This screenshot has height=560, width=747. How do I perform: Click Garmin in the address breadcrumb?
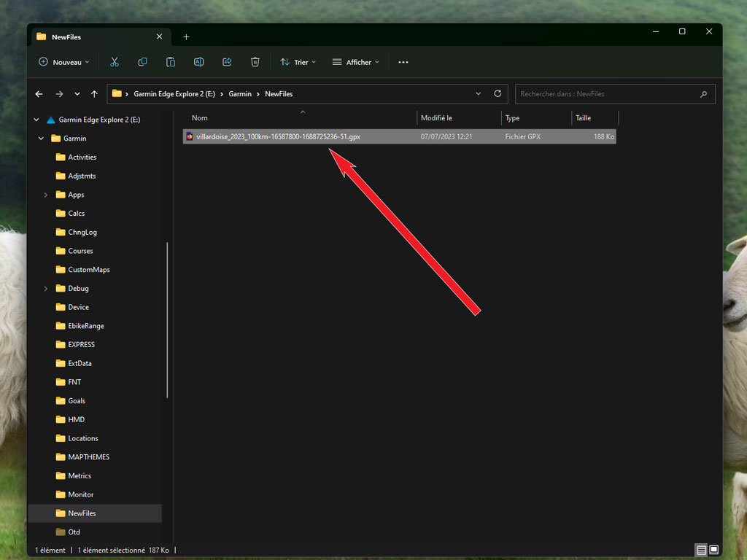coord(240,94)
